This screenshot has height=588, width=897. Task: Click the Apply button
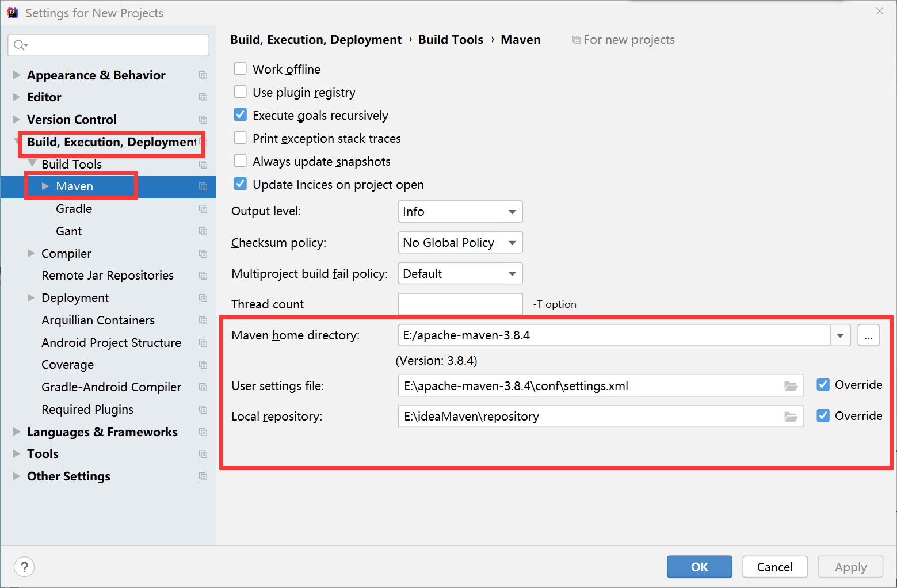pyautogui.click(x=850, y=567)
